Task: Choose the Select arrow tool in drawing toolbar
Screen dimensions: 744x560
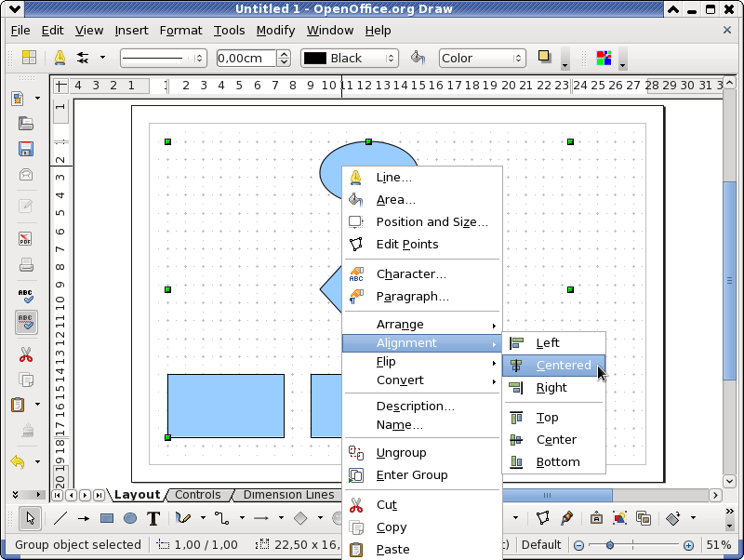Action: (31, 518)
